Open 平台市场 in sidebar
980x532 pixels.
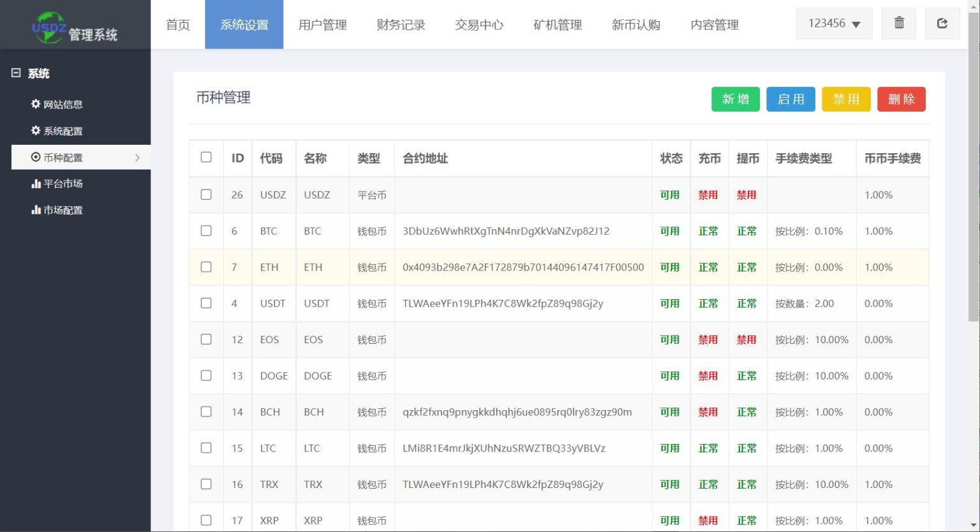[x=63, y=184]
